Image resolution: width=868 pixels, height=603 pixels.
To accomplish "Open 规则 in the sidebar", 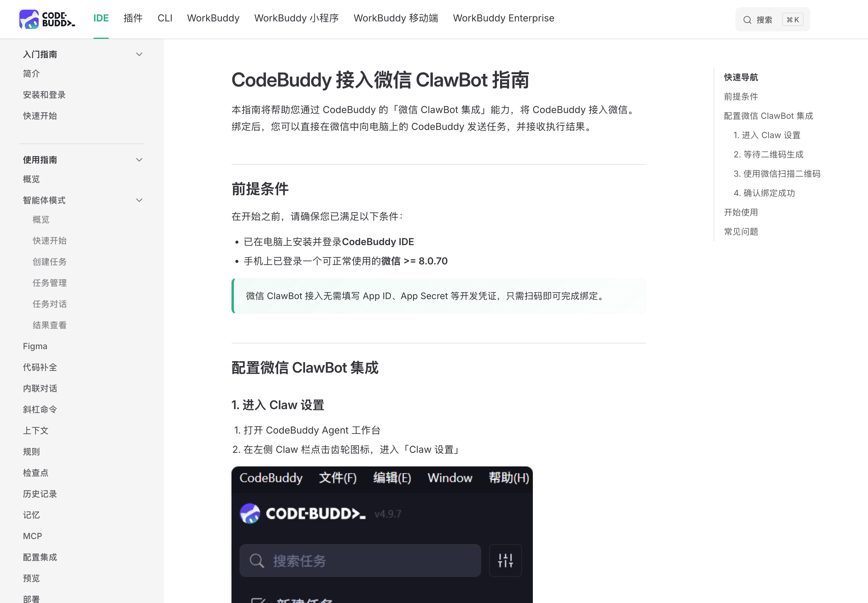I will point(31,452).
